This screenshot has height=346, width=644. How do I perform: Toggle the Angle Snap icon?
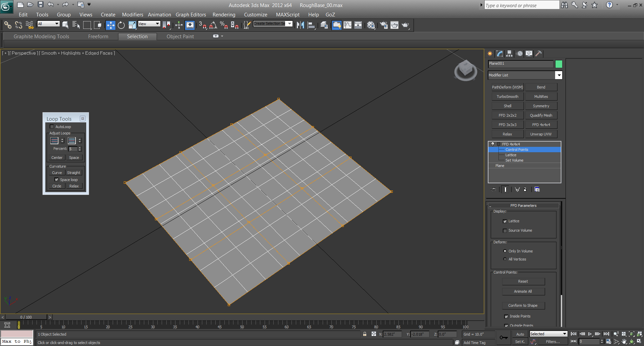click(x=213, y=25)
